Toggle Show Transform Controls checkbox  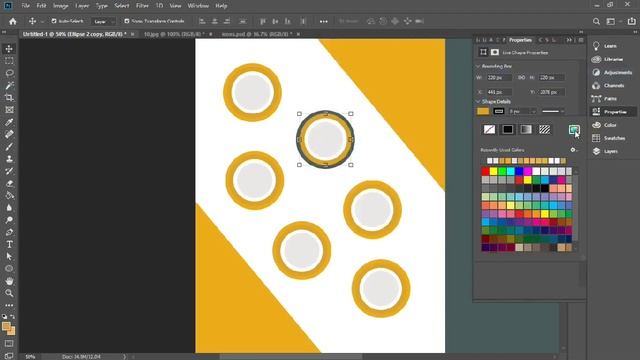point(127,21)
